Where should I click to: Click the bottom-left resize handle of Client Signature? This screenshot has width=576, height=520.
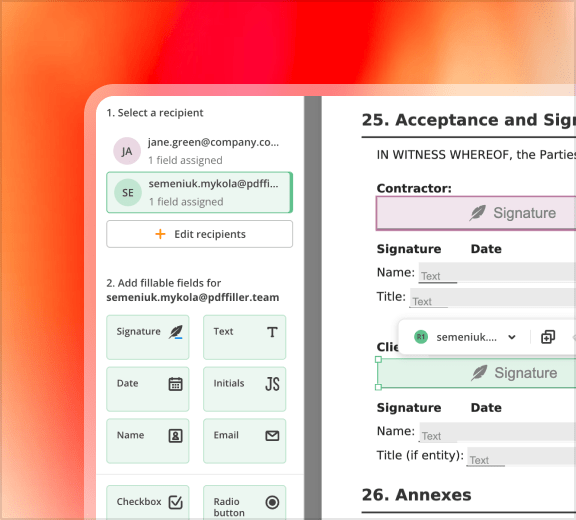pyautogui.click(x=378, y=387)
